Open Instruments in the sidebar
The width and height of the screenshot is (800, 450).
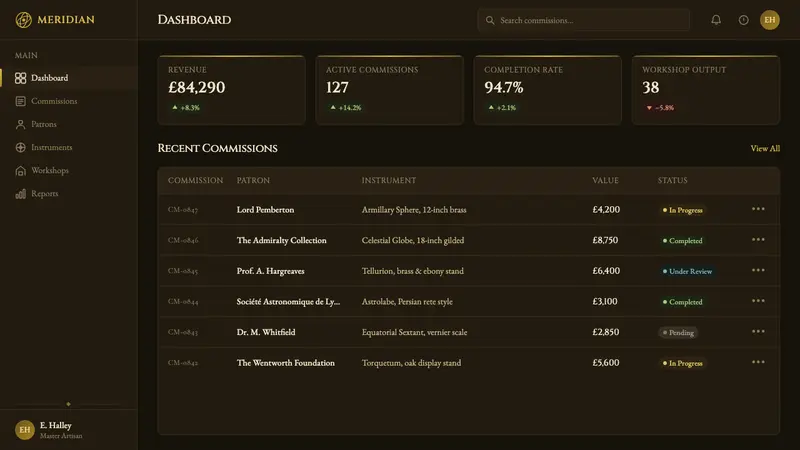click(x=69, y=147)
